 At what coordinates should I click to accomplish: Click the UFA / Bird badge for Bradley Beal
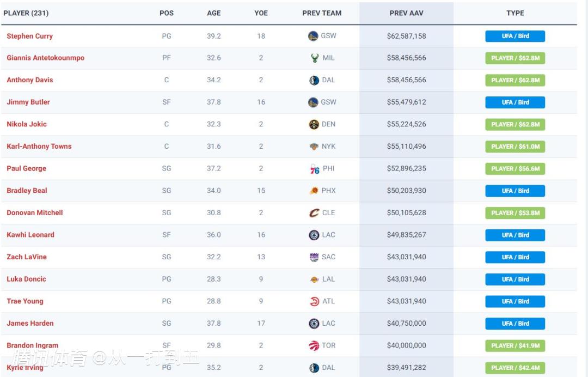(515, 191)
